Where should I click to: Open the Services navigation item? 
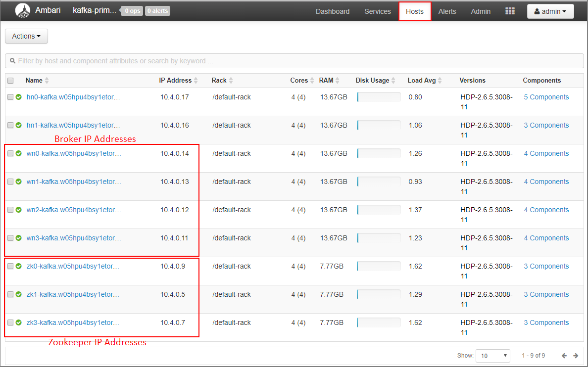click(x=377, y=11)
